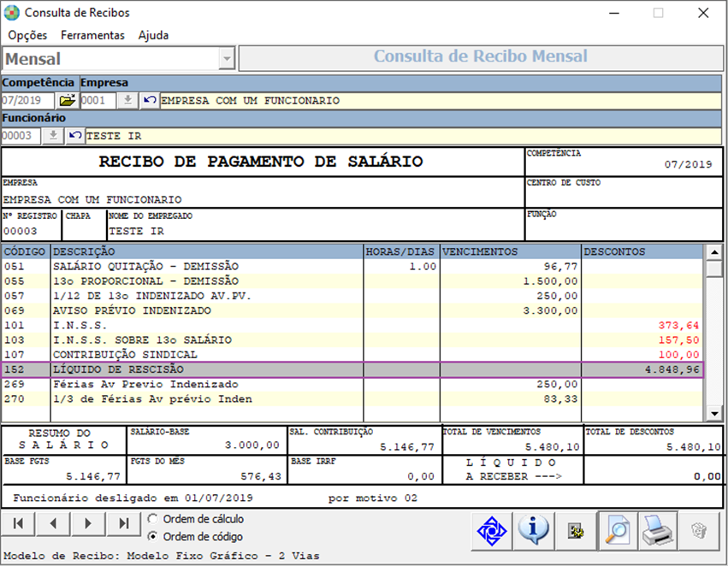Select the Ordem de cálculo option

click(x=195, y=519)
